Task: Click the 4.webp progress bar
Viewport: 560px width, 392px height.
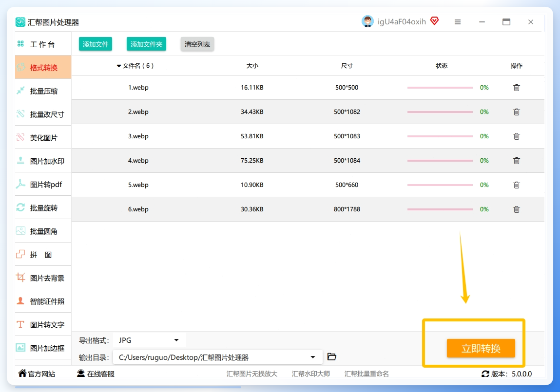Action: click(x=440, y=161)
